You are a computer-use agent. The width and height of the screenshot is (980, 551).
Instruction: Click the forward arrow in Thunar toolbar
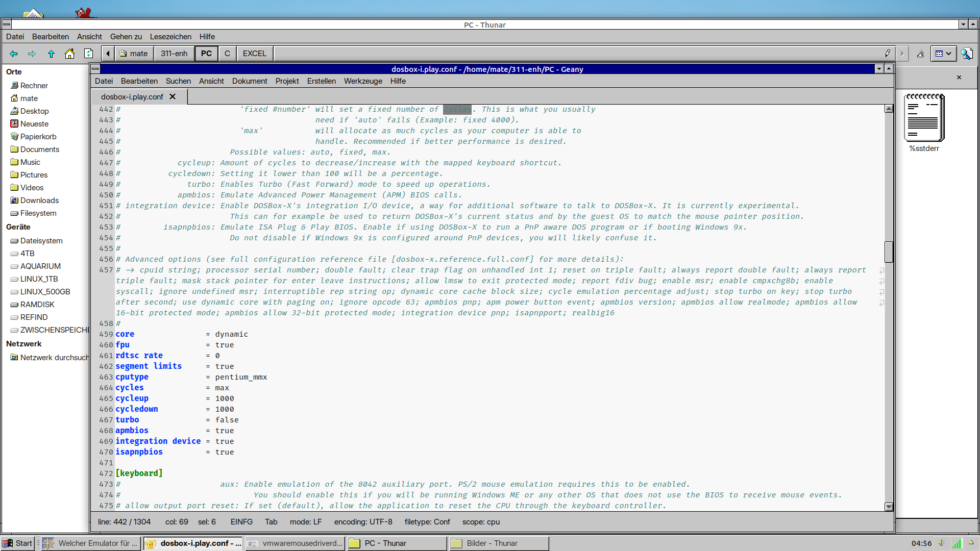click(32, 54)
